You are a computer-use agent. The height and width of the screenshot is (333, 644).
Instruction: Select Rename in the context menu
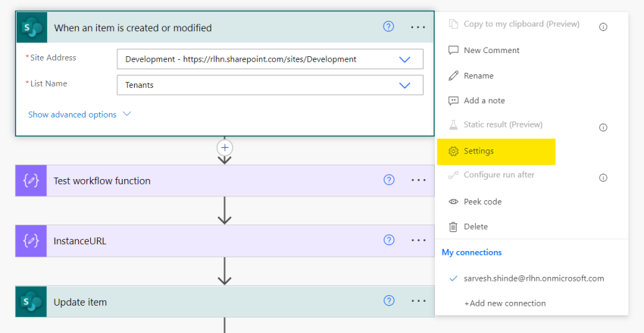click(x=478, y=76)
